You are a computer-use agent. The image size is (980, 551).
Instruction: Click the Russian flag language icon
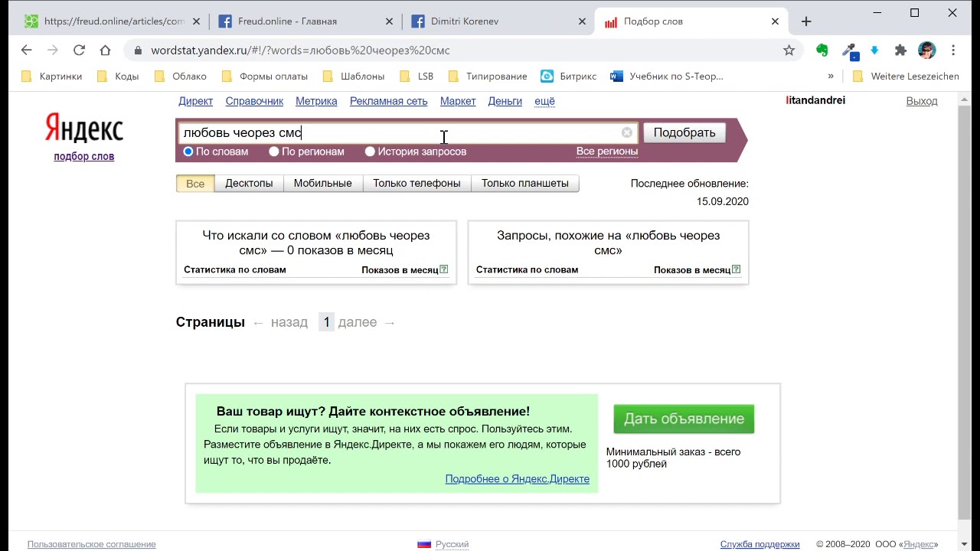[x=424, y=544]
